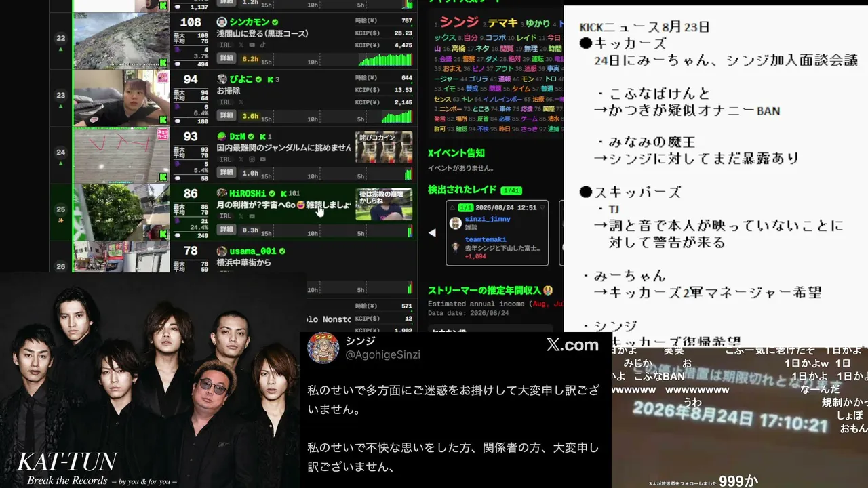Viewport: 868px width, 488px height.
Task: Click teamtemaki's avatar in the raid card
Action: 456,248
